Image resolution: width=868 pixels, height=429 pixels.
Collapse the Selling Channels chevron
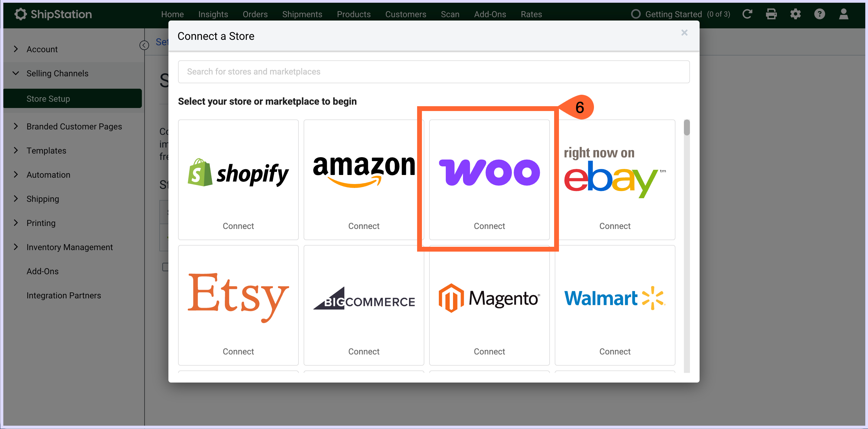point(16,73)
